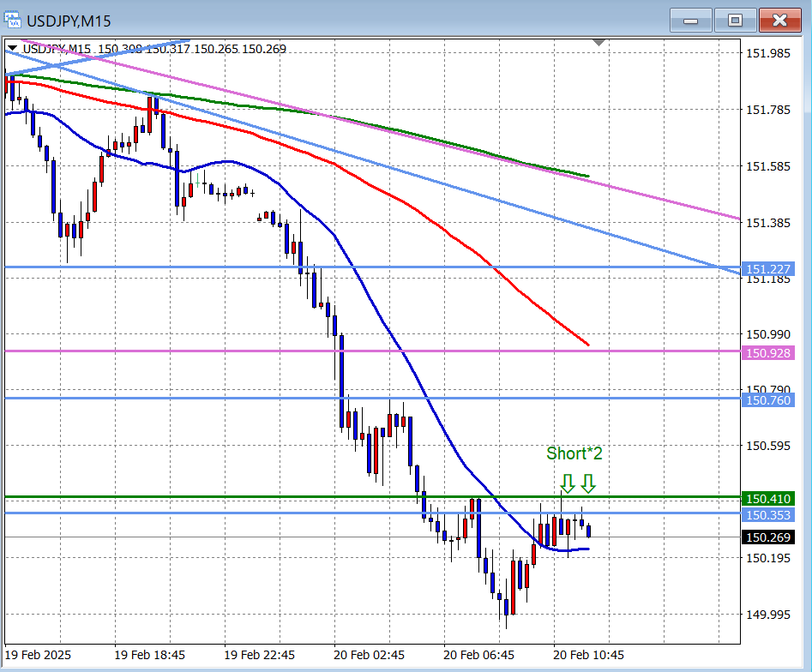The height and width of the screenshot is (672, 812).
Task: Minimize the USDJPY,M15 chart window
Action: (692, 21)
